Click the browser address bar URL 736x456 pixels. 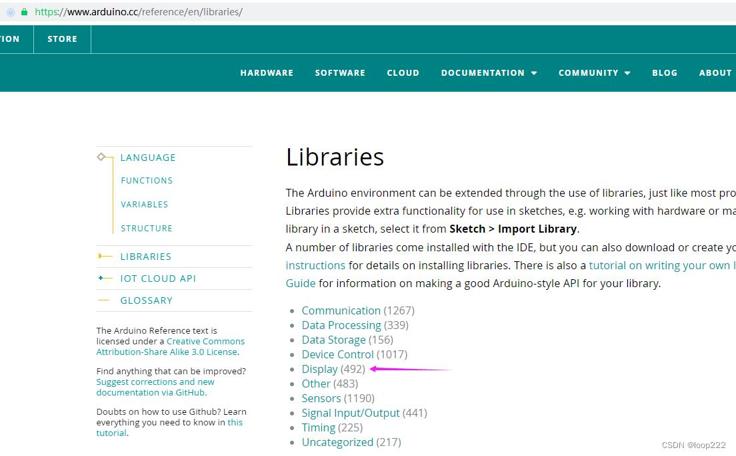[138, 12]
